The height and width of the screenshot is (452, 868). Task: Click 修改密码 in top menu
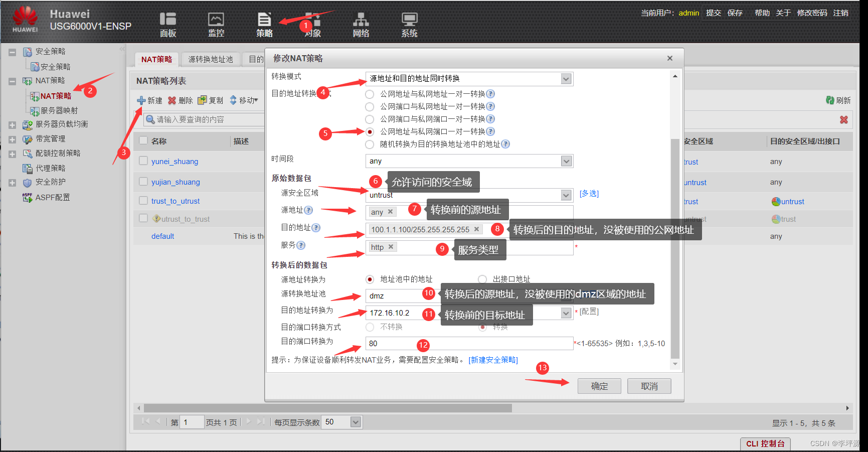coord(812,13)
